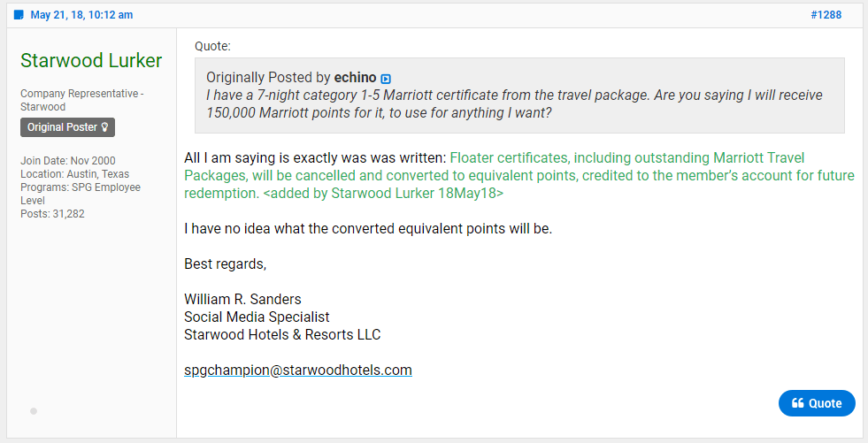868x443 pixels.
Task: Open the #1288 post permalink
Action: coord(826,15)
